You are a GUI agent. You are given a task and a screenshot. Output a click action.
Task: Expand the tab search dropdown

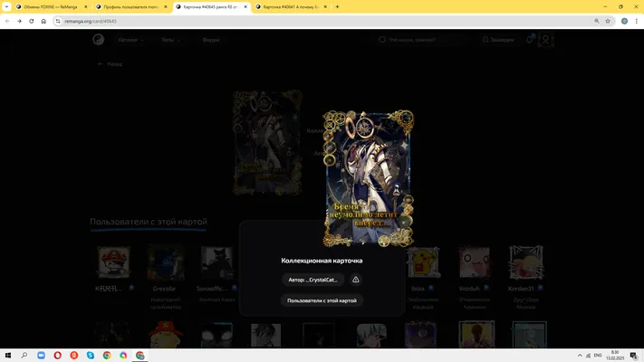(6, 7)
